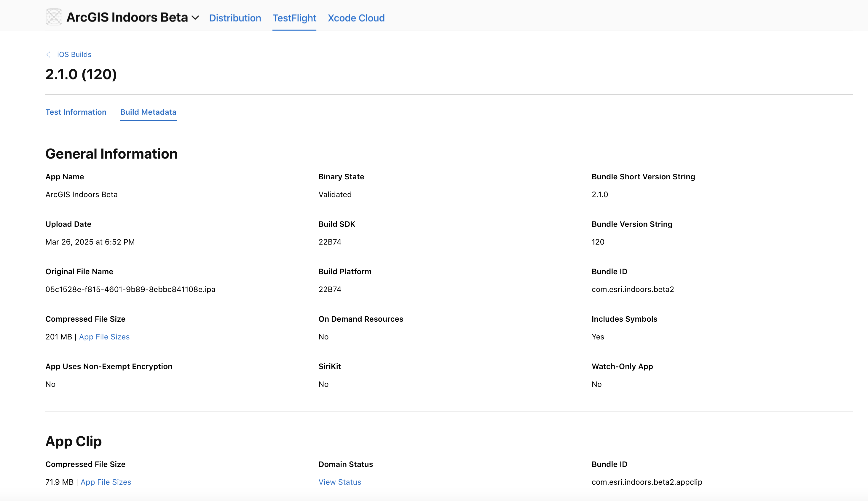
Task: Click the No value under On Demand Resources
Action: (x=323, y=337)
